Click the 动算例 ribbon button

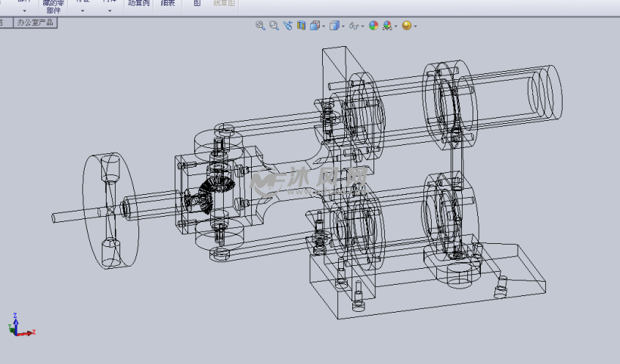click(139, 5)
